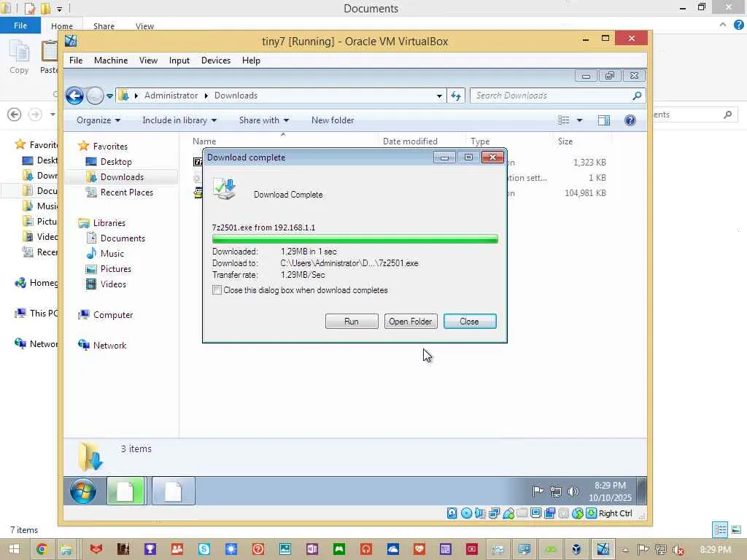Open the host Share ribbon tab
This screenshot has height=560, width=747.
[x=104, y=26]
